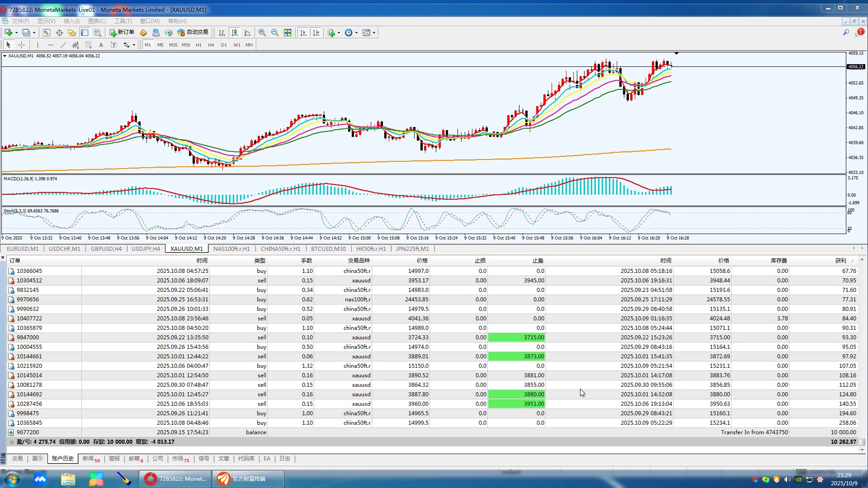868x488 pixels.
Task: Open the Market Watch window icon
Action: pos(47,33)
